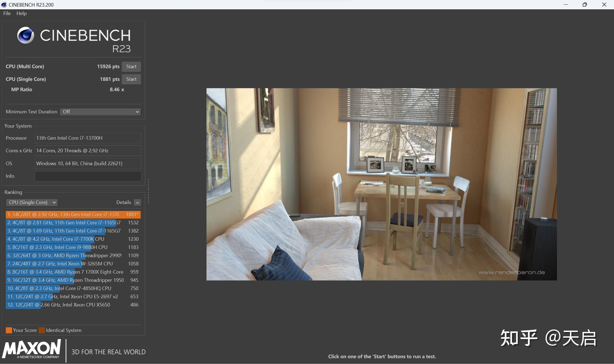The width and height of the screenshot is (614, 364).
Task: Click the rendered room preview image
Action: click(x=381, y=184)
